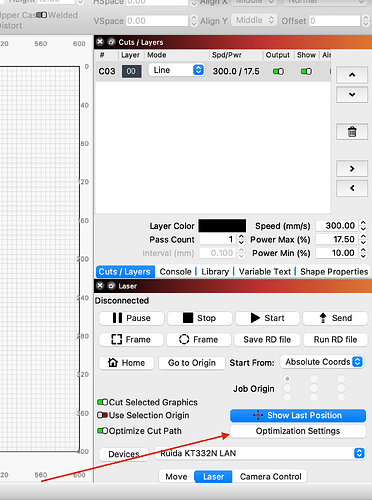372x500 pixels.
Task: Open the Devices dialog
Action: pyautogui.click(x=124, y=454)
